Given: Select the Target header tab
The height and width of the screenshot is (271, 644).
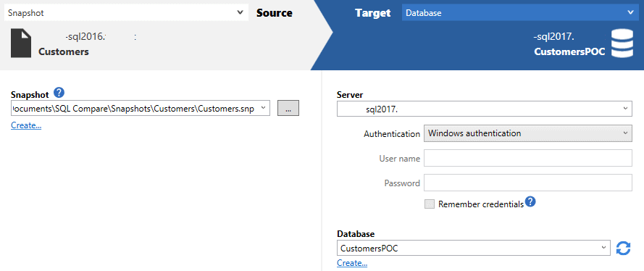Looking at the screenshot, I should (372, 13).
